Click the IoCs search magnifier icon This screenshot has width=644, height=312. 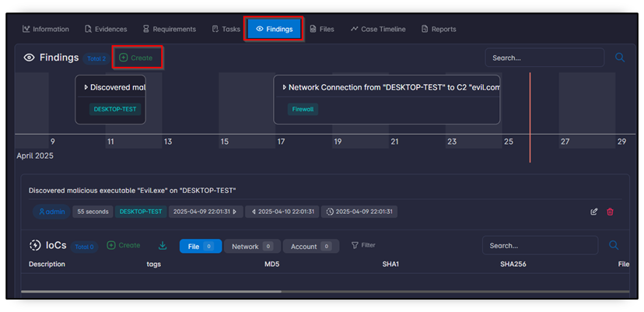pyautogui.click(x=614, y=245)
